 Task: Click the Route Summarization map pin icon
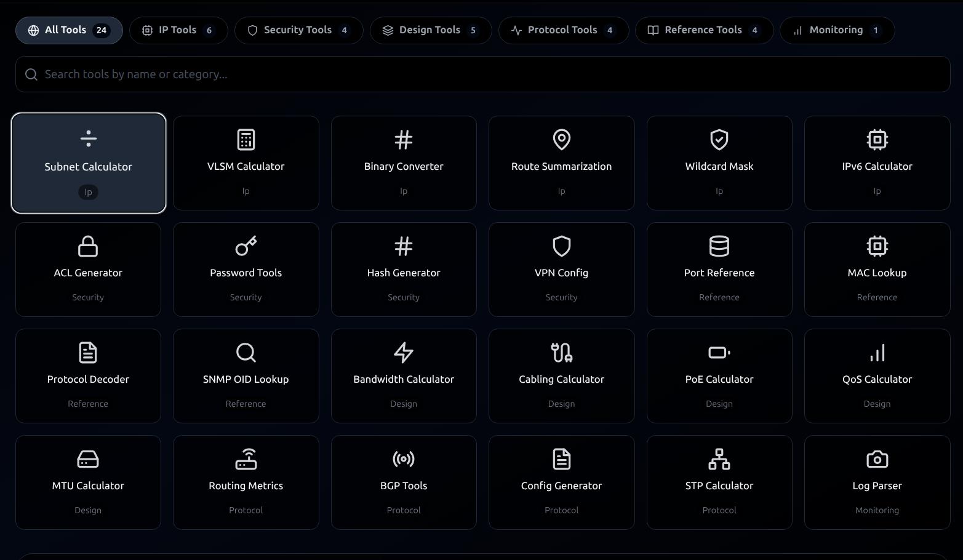(561, 140)
